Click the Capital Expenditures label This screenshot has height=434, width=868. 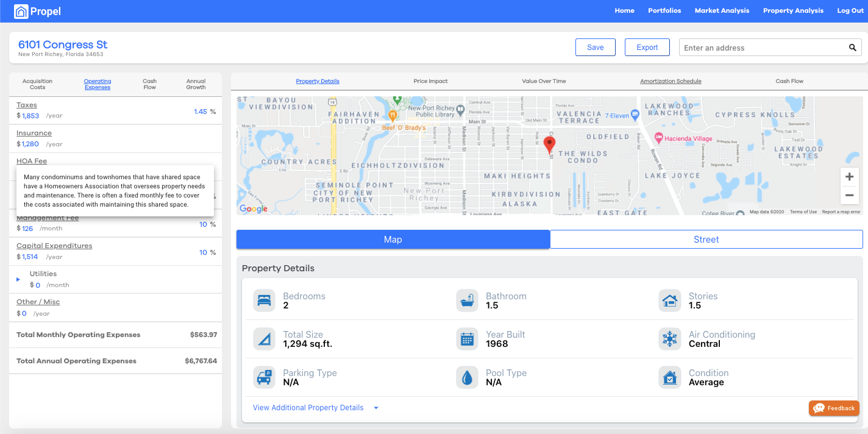tap(54, 246)
